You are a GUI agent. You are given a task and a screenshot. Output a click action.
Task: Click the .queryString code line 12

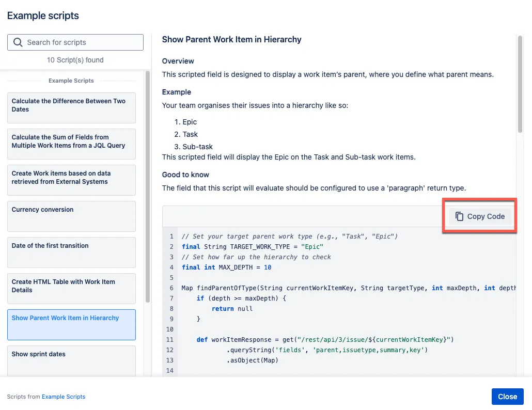pyautogui.click(x=327, y=350)
